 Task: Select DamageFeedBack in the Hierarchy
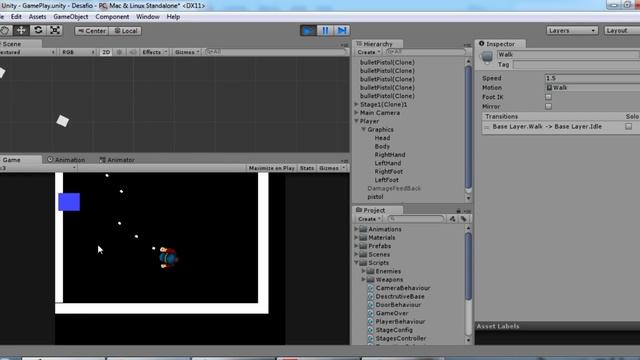[394, 189]
